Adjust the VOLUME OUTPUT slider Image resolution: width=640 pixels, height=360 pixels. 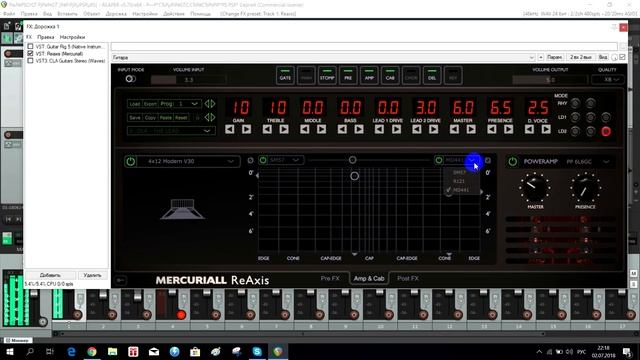tap(550, 80)
